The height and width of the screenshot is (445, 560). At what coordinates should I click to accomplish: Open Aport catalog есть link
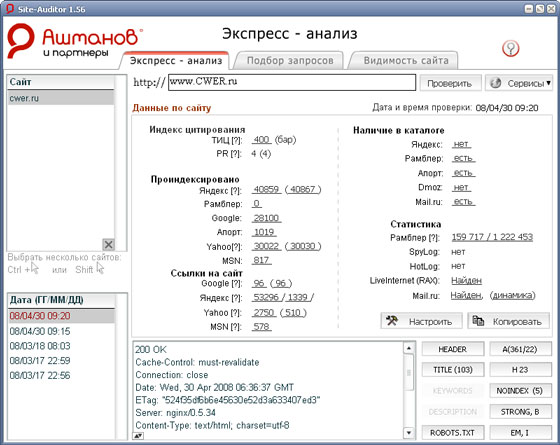[463, 173]
